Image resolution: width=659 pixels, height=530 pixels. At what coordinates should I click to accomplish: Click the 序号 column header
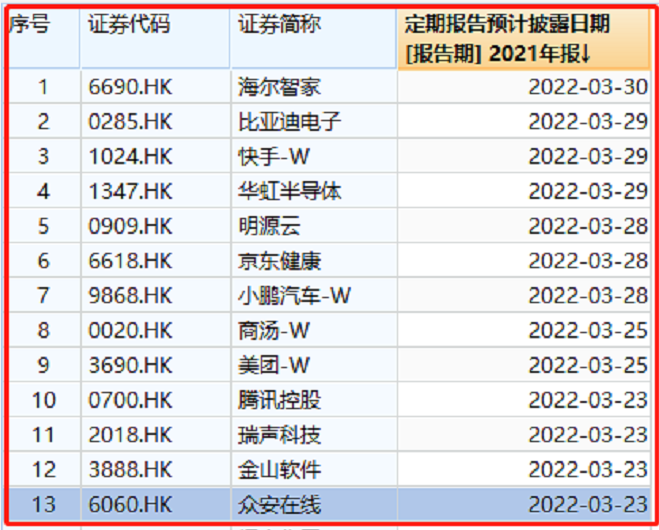44,39
